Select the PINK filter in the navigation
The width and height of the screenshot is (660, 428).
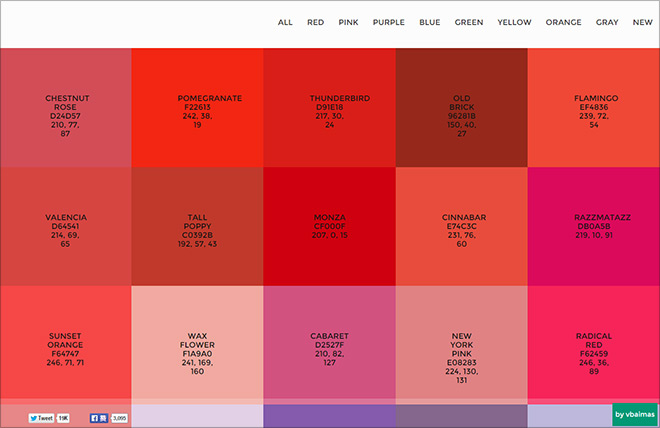tap(348, 22)
